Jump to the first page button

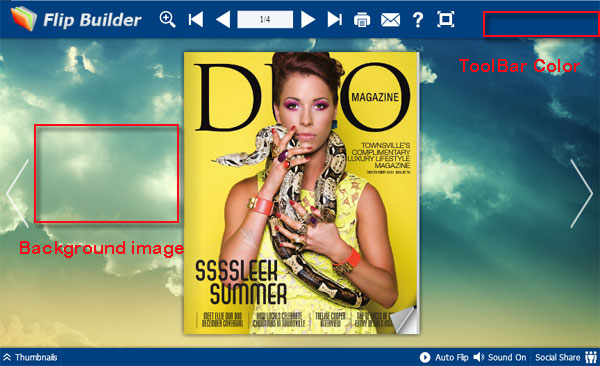coord(196,19)
